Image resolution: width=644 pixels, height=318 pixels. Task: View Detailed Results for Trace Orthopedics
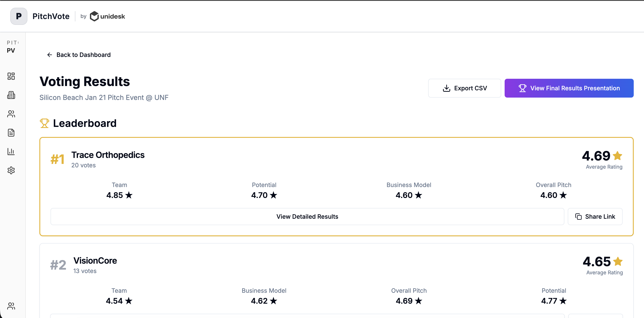click(307, 217)
